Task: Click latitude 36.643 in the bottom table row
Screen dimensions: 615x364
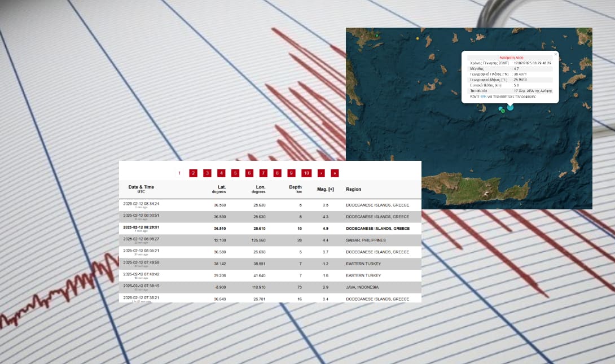Action: coord(219,299)
